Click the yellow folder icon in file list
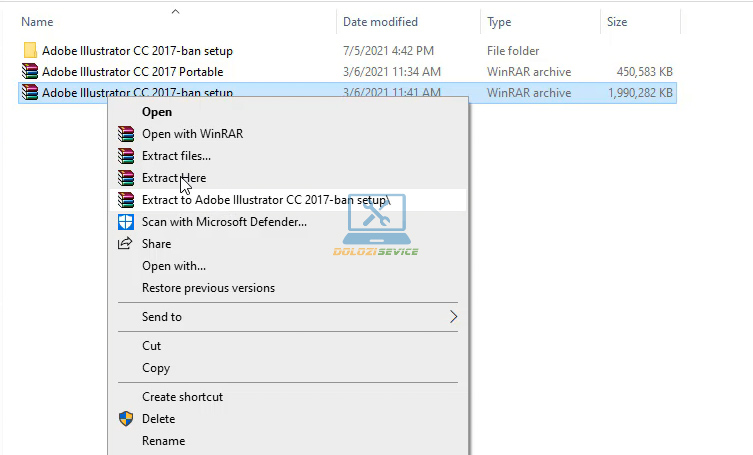This screenshot has height=455, width=753. [x=29, y=50]
